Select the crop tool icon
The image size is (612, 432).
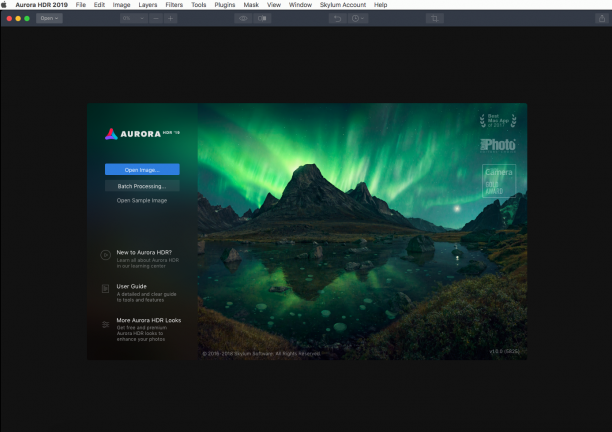(x=434, y=18)
